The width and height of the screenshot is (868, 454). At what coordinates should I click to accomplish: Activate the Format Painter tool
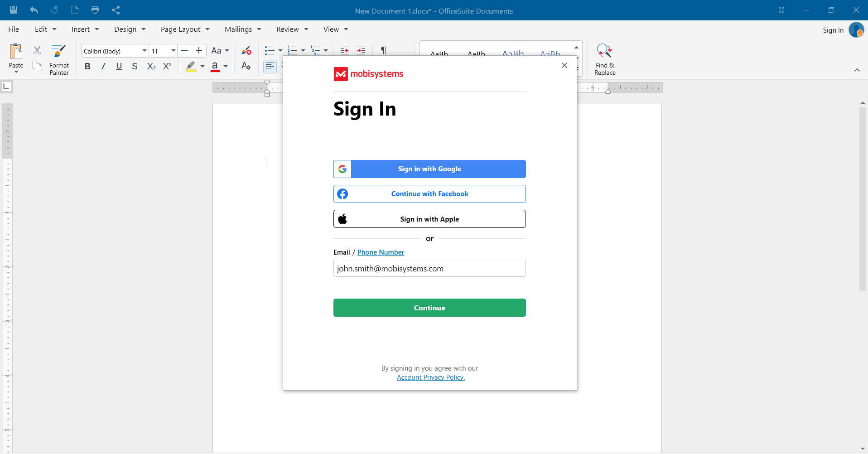(59, 59)
